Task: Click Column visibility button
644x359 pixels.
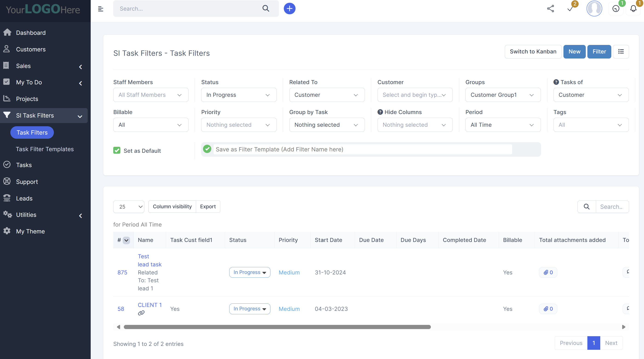Action: coord(172,206)
